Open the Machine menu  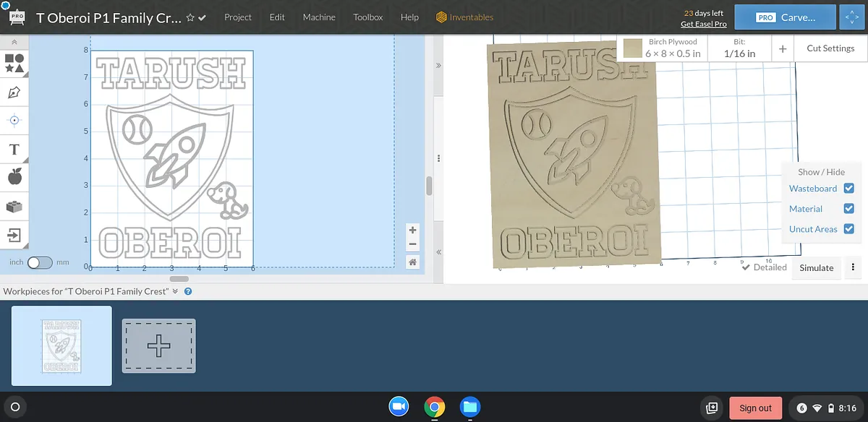pyautogui.click(x=319, y=17)
